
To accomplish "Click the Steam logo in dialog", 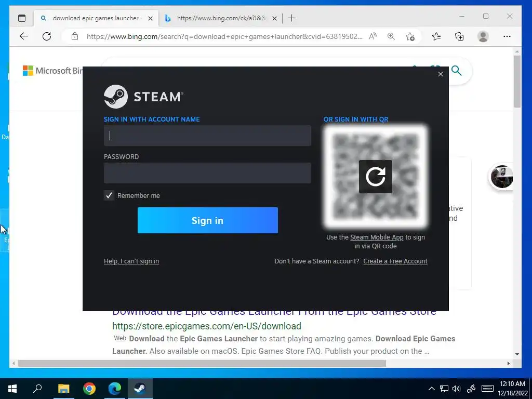I will click(144, 97).
